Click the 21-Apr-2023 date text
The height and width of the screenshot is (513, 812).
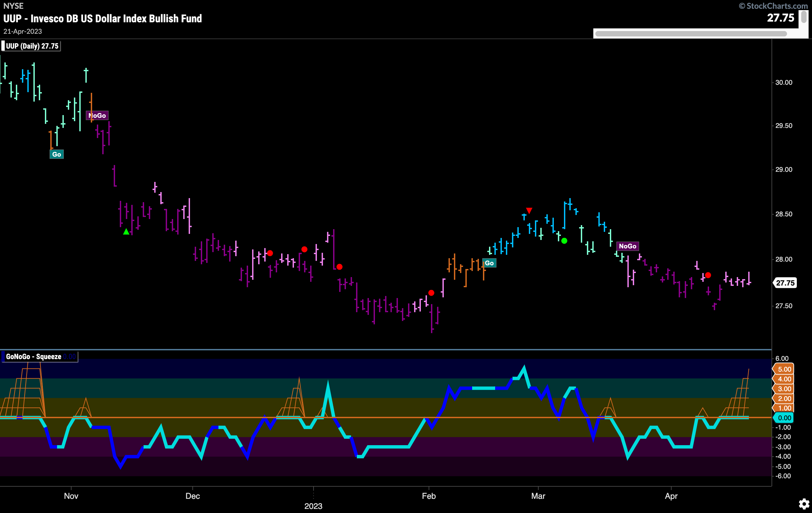click(x=23, y=31)
